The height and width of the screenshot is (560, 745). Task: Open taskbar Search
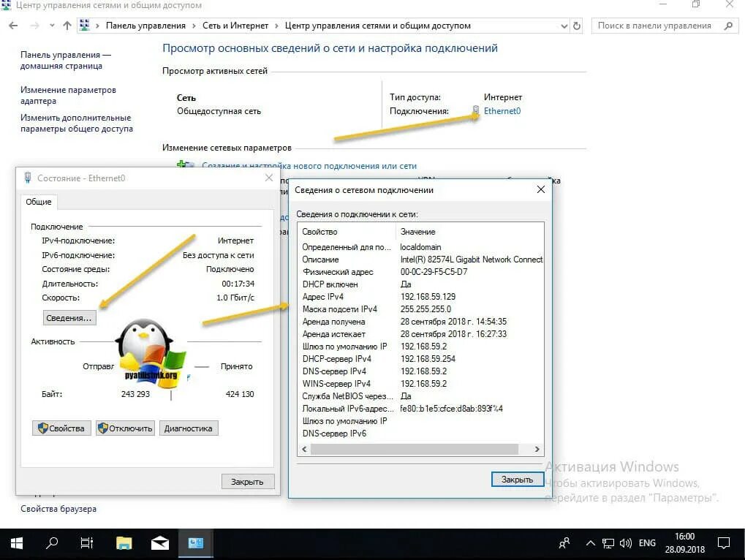[51, 543]
